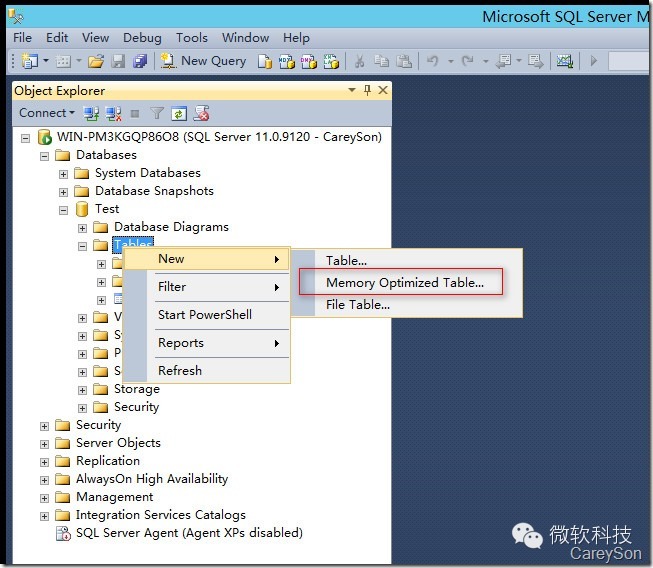653x568 pixels.
Task: Expand AlwaysOn High Availability node
Action: coord(44,480)
